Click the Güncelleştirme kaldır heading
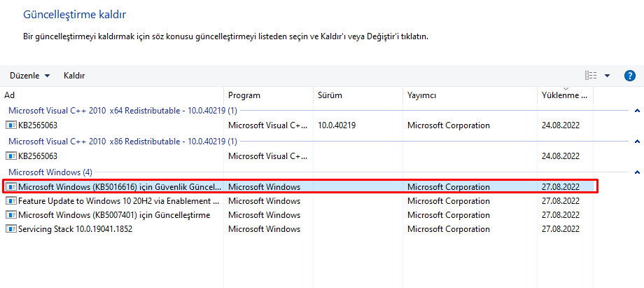 tap(74, 15)
